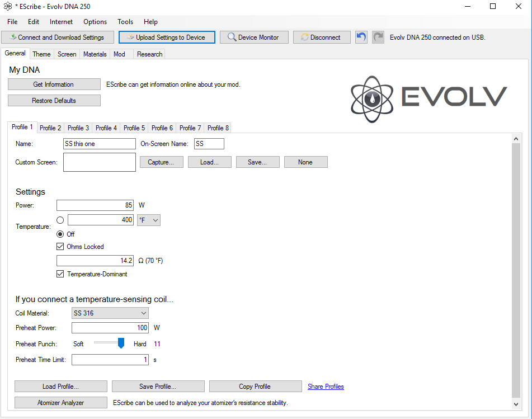Viewport: 532px width, 419px height.
Task: Click the undo arrow icon in toolbar
Action: pos(361,37)
